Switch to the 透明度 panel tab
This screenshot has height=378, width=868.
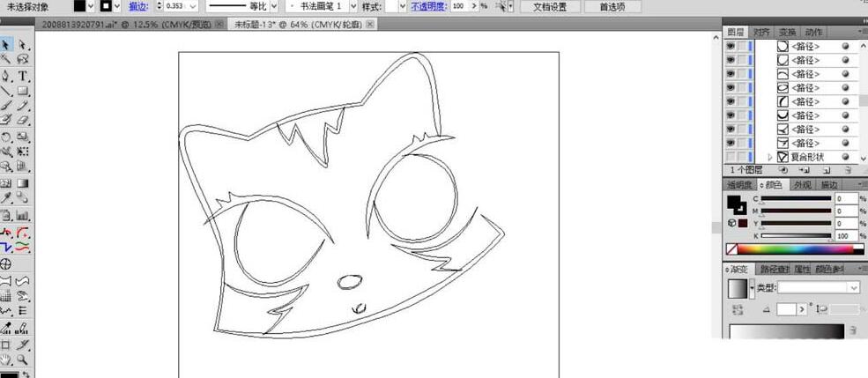pos(739,185)
